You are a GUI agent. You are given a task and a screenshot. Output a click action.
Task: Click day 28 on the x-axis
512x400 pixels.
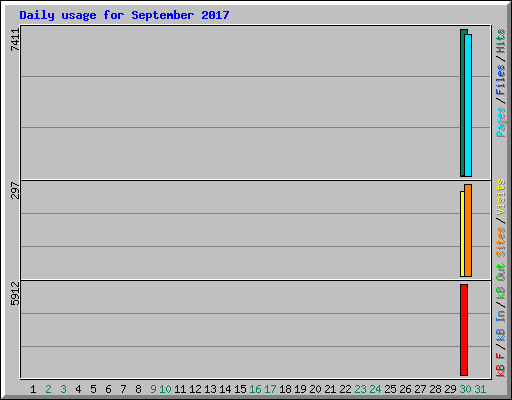tap(435, 389)
